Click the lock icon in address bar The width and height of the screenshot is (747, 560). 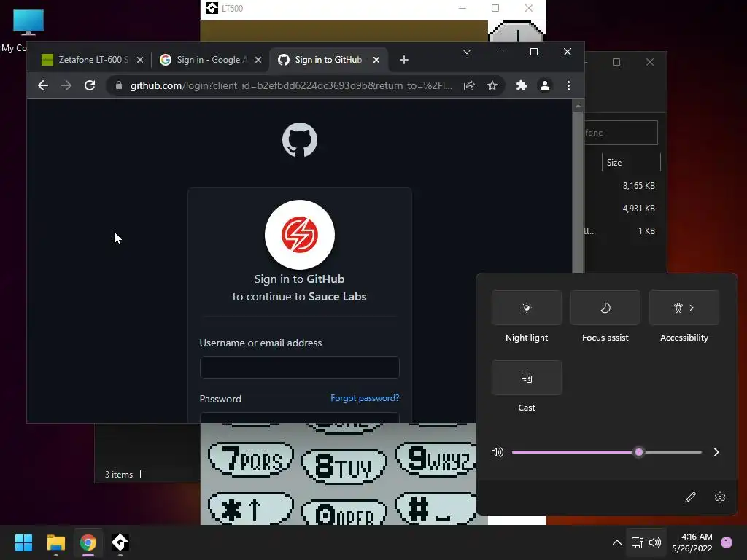click(119, 85)
